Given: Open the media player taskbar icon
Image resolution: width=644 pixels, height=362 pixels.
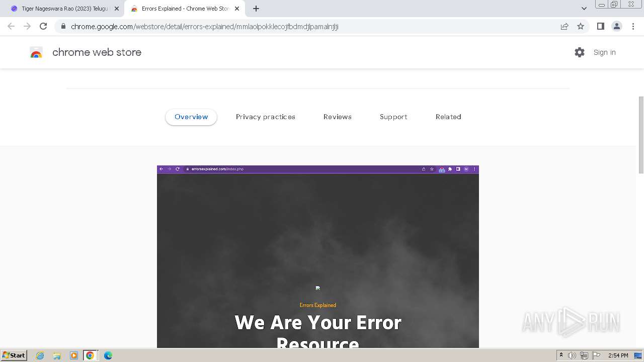Looking at the screenshot, I should 73,355.
